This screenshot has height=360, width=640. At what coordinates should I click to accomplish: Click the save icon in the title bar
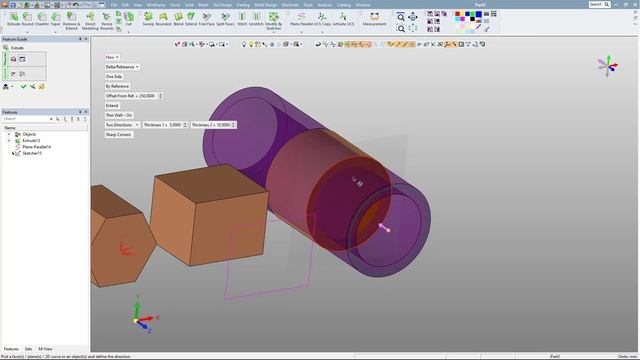click(x=13, y=5)
